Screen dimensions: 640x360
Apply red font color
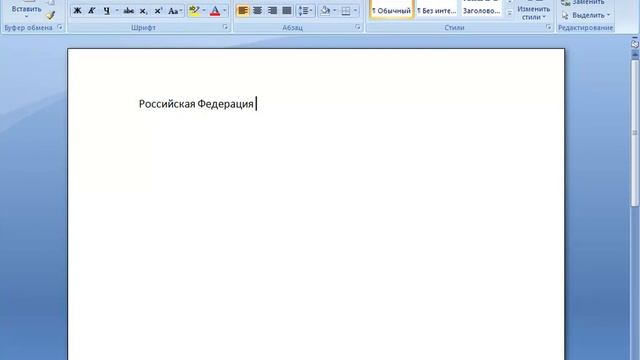[x=215, y=11]
